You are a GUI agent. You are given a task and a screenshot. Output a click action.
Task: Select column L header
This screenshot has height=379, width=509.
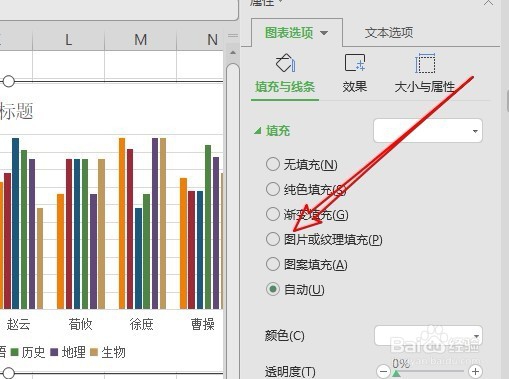pyautogui.click(x=68, y=40)
